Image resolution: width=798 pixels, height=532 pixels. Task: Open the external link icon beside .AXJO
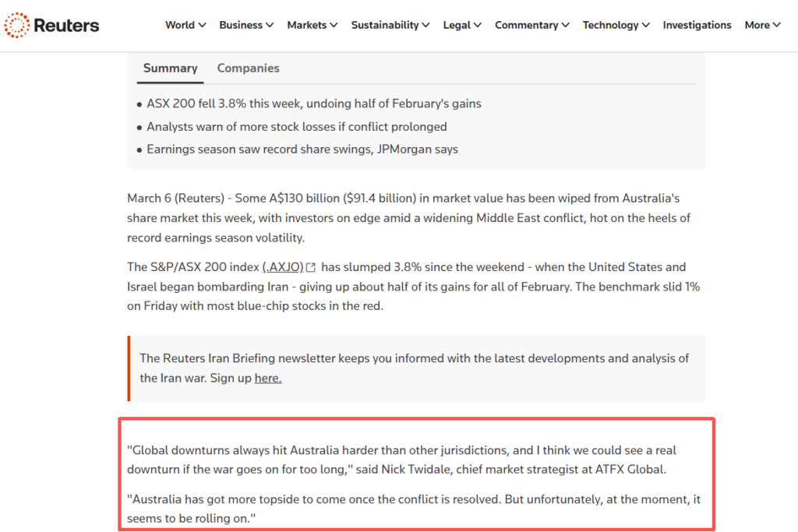coord(311,267)
